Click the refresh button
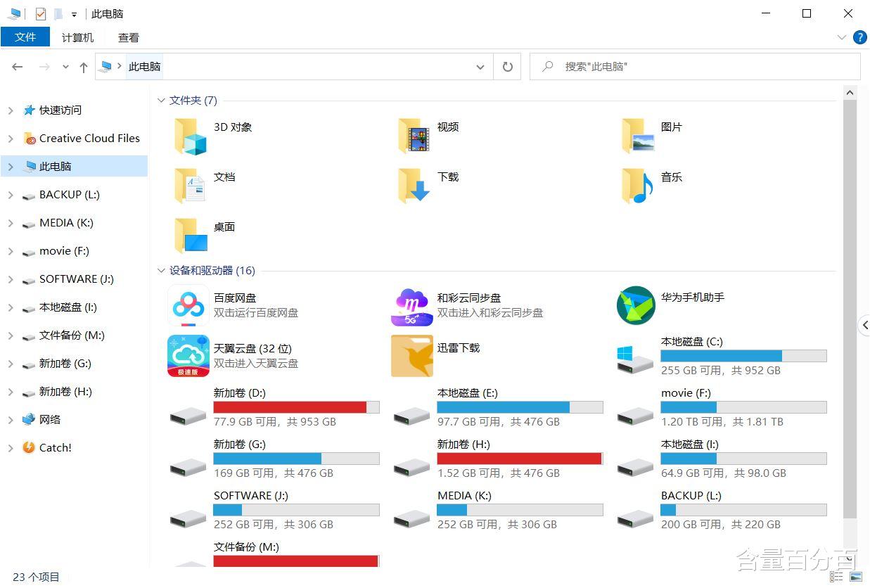This screenshot has height=588, width=870. (507, 67)
